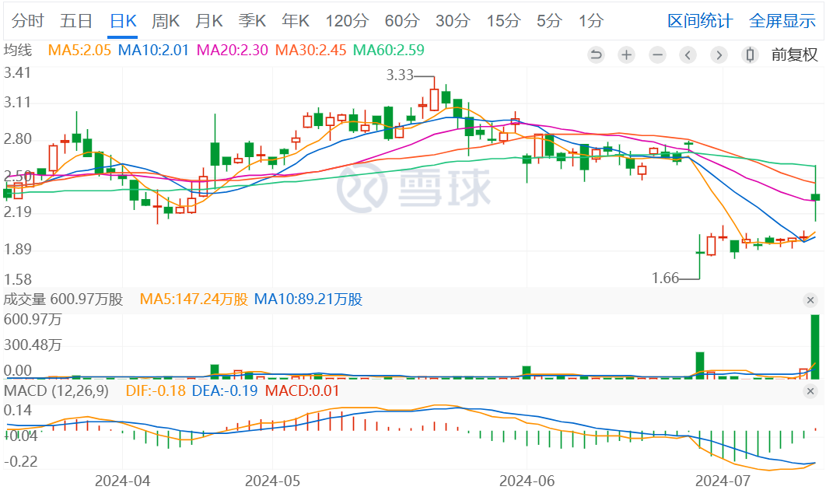Click MACD (12,26,9) label
Viewport: 840px width, 504px height.
click(x=56, y=391)
